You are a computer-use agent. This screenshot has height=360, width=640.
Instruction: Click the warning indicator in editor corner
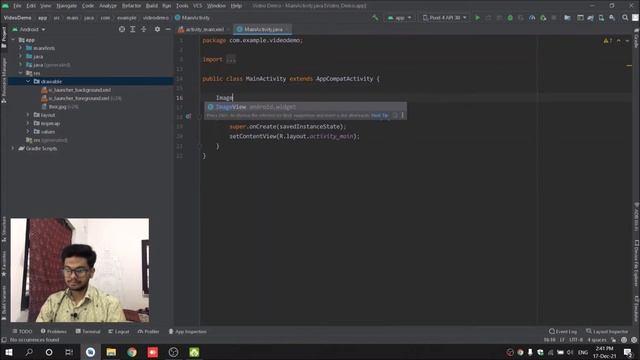(607, 40)
